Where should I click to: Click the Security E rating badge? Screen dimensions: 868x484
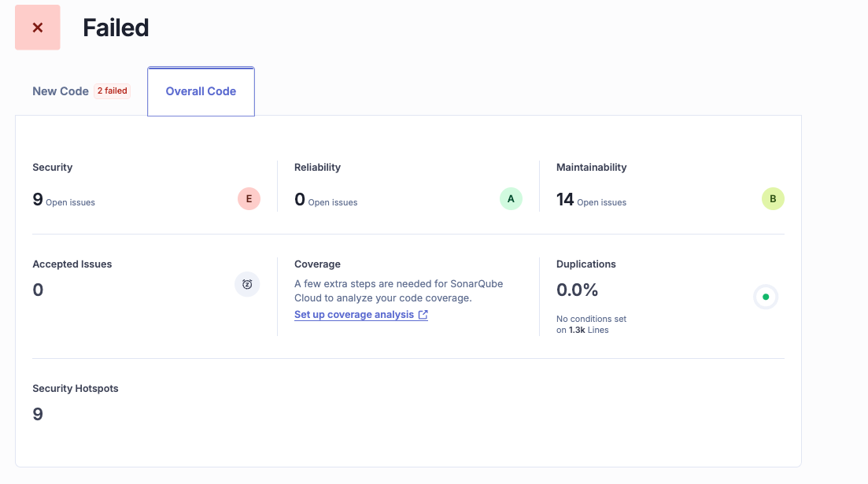[x=249, y=199]
